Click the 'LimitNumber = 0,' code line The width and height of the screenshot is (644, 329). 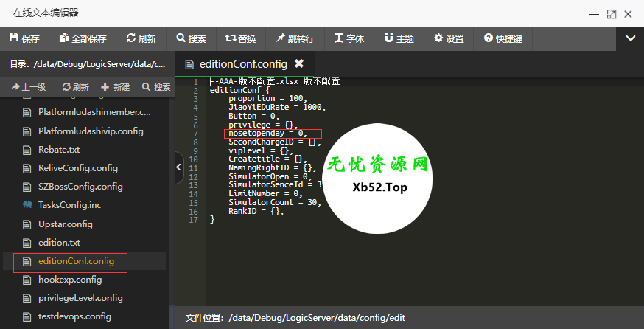click(266, 194)
